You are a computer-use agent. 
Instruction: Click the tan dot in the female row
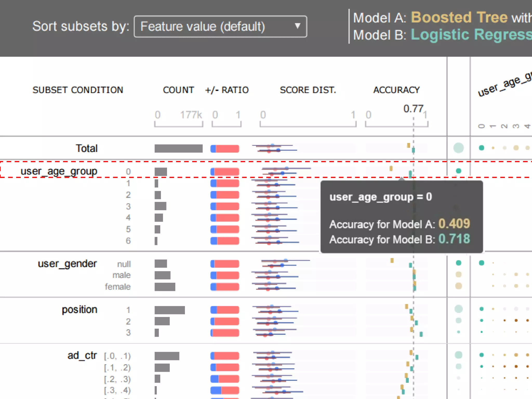tap(458, 286)
